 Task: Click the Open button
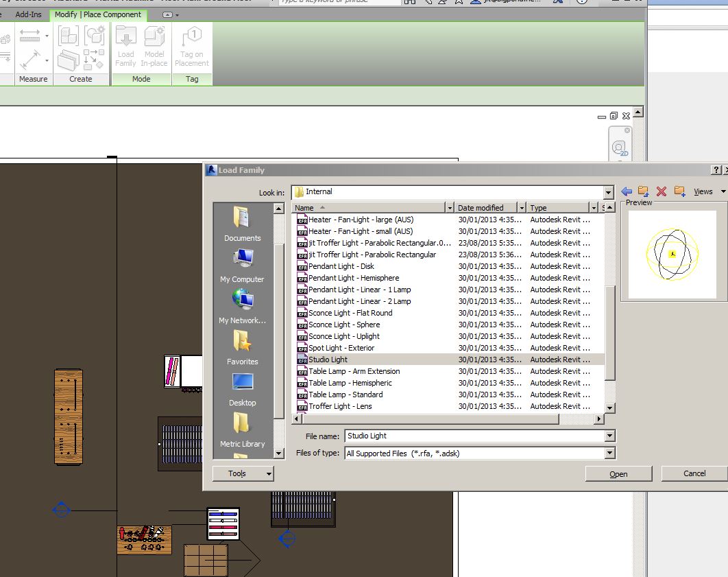tap(618, 474)
